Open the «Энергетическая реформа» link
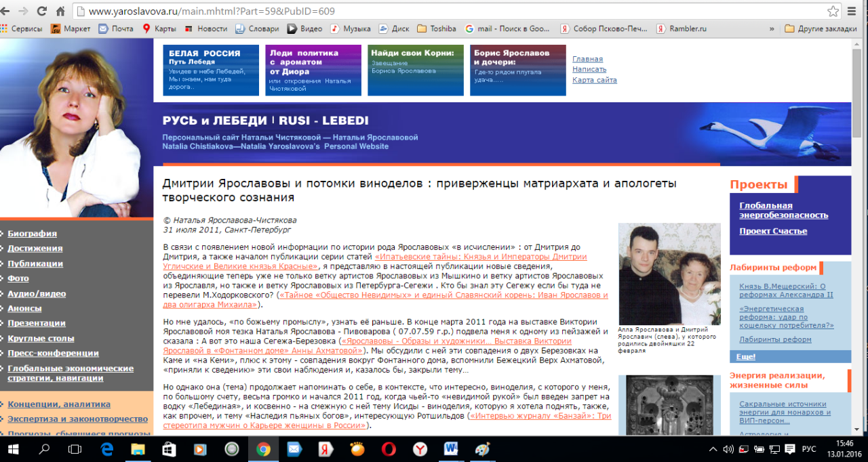The width and height of the screenshot is (868, 462). click(787, 316)
